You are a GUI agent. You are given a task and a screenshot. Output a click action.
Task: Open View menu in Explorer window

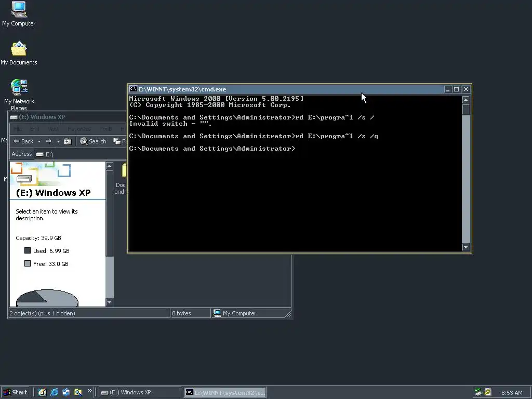(54, 129)
